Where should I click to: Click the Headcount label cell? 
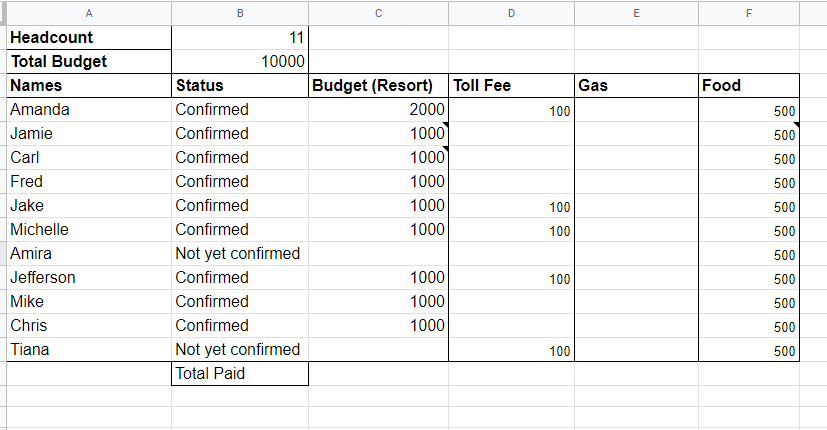click(89, 37)
